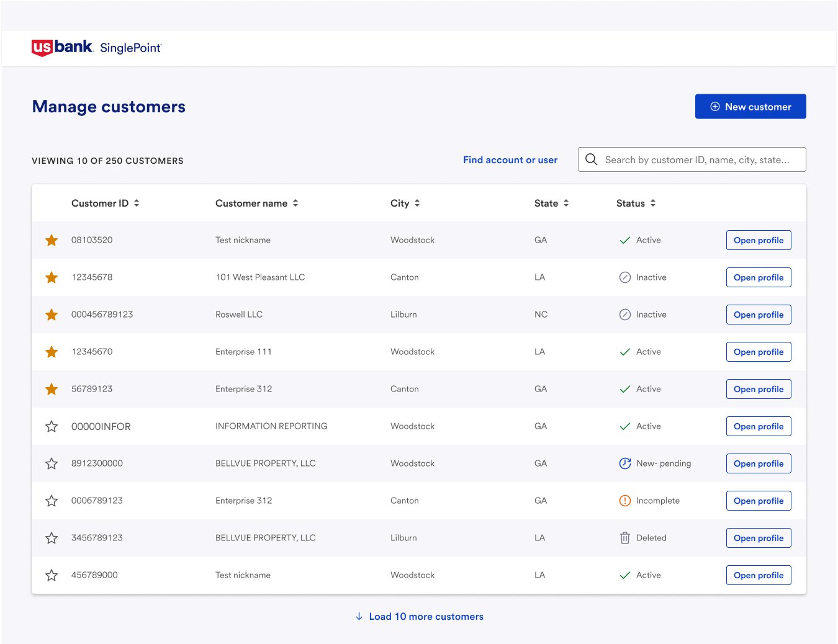838x644 pixels.
Task: Click the New- pending status text
Action: [x=664, y=463]
